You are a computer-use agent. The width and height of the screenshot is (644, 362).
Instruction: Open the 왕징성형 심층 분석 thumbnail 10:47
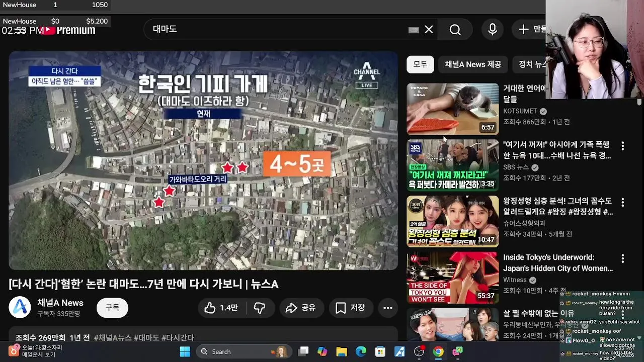(x=453, y=221)
